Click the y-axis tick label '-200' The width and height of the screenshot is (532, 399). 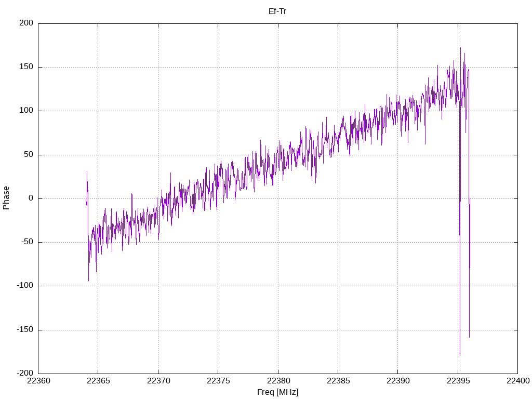coord(25,373)
